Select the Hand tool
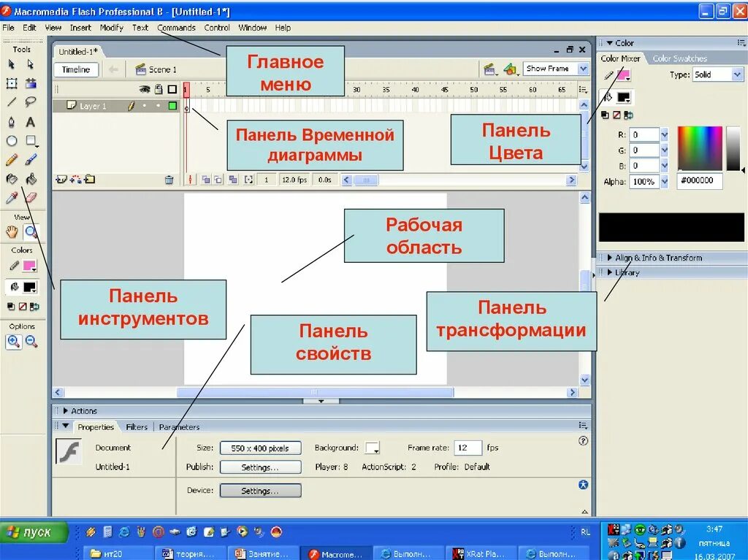Viewport: 748px width, 560px height. pos(12,232)
